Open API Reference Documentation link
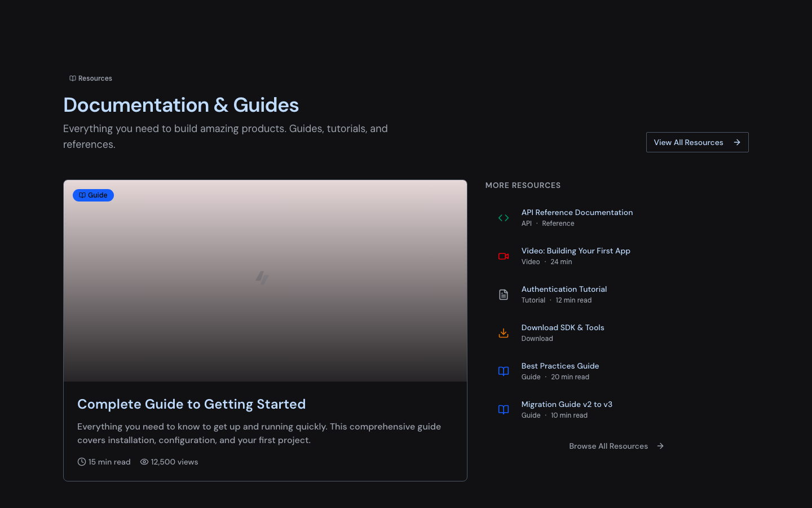This screenshot has height=508, width=812. coord(577,213)
